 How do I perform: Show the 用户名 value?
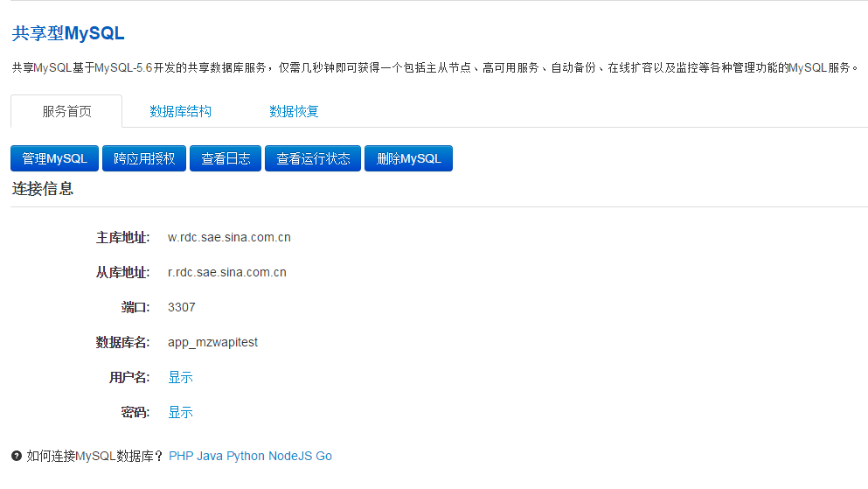pos(180,378)
